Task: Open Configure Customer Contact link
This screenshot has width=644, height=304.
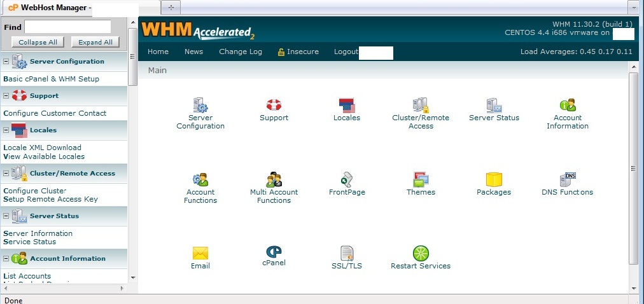Action: (55, 113)
